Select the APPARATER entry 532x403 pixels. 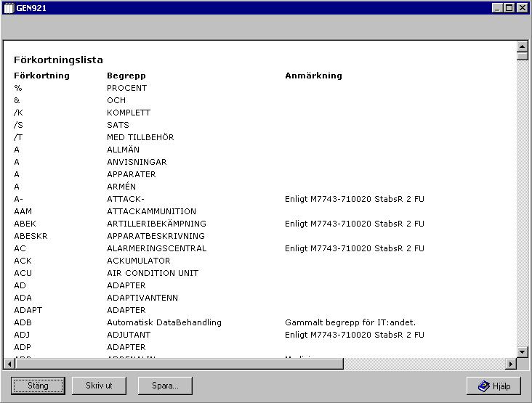click(x=132, y=174)
